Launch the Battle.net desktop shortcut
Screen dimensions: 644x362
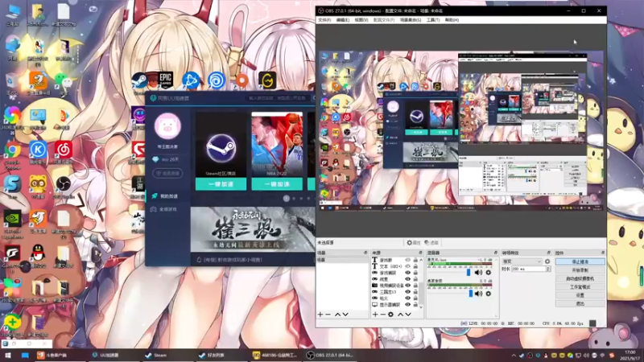190,80
